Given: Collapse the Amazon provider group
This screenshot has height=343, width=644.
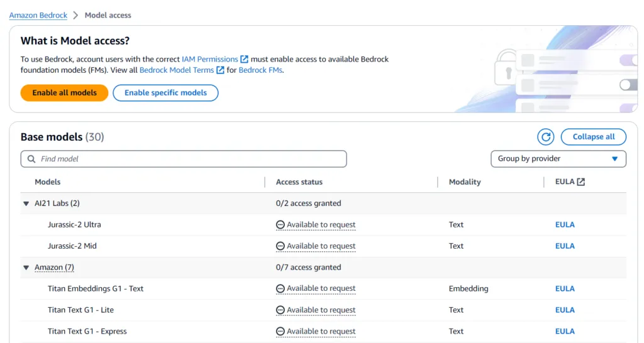Looking at the screenshot, I should (26, 268).
